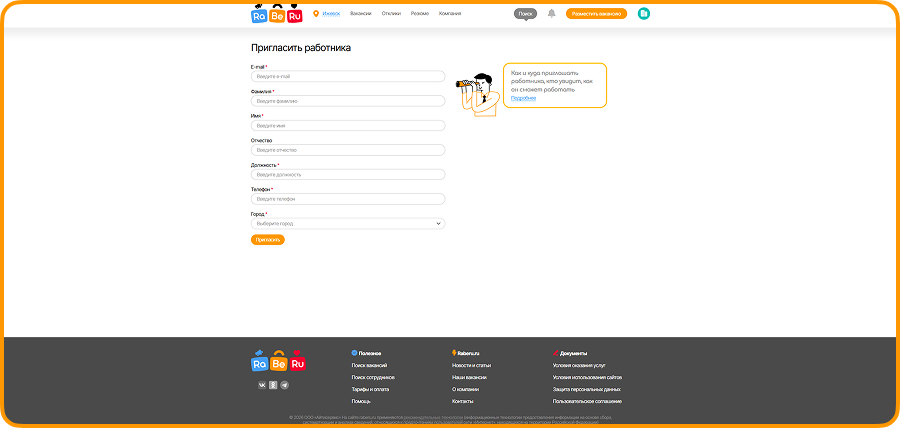This screenshot has width=900, height=428.
Task: Open the Telegram social icon in footer
Action: pyautogui.click(x=284, y=385)
